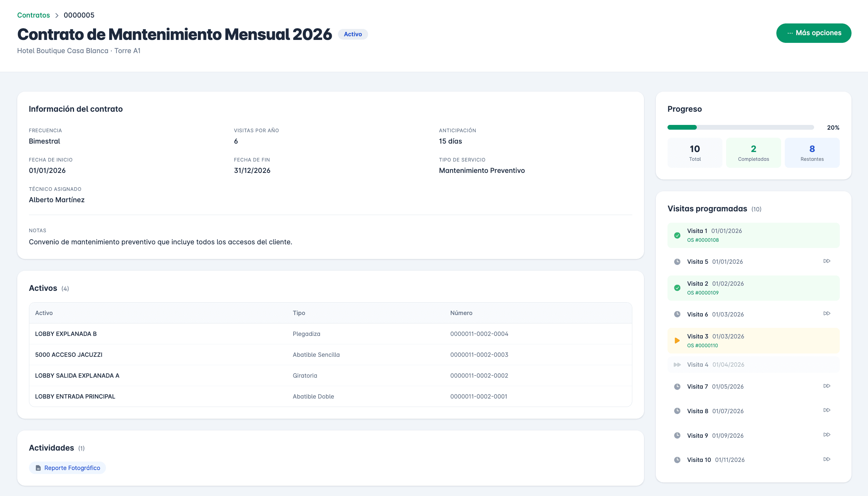868x496 pixels.
Task: Click skip icon on Visita 6 row
Action: coord(827,314)
